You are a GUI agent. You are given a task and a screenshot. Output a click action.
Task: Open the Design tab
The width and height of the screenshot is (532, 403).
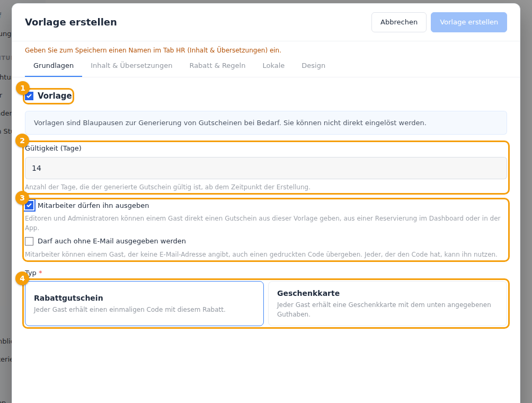(x=314, y=66)
